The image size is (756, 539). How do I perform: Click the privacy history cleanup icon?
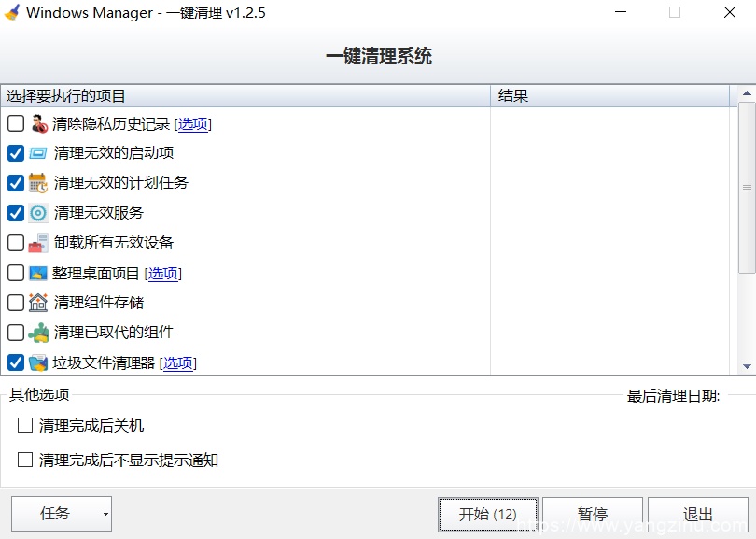point(37,123)
